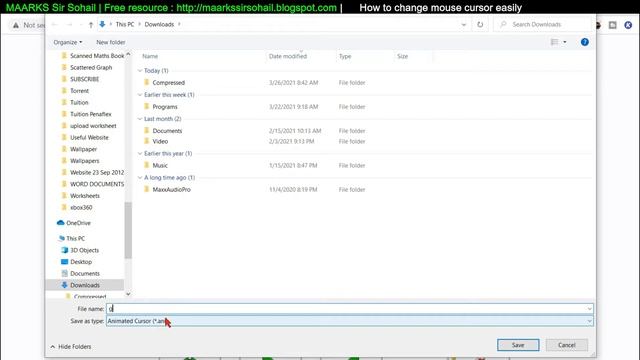Screen dimensions: 640x360
Task: Select SUBSCRIBE folder in sidebar
Action: click(x=80, y=79)
